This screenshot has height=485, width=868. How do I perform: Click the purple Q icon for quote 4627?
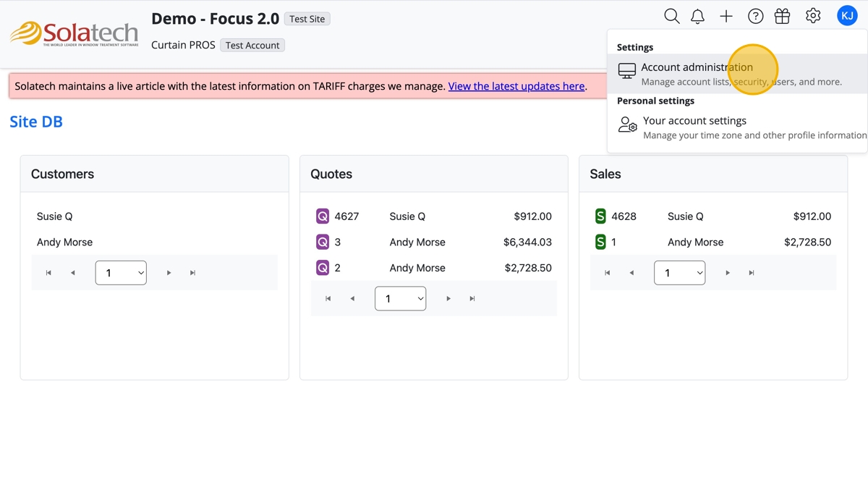(323, 216)
